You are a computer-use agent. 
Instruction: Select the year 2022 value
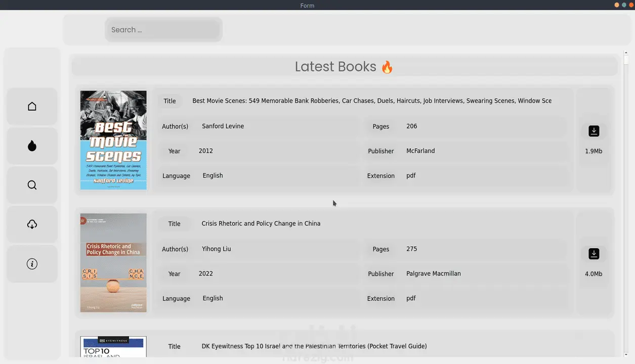click(x=206, y=274)
